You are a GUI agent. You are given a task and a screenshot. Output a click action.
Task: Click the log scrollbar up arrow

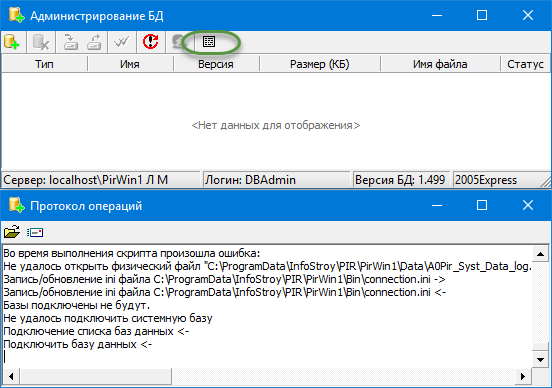coord(540,254)
